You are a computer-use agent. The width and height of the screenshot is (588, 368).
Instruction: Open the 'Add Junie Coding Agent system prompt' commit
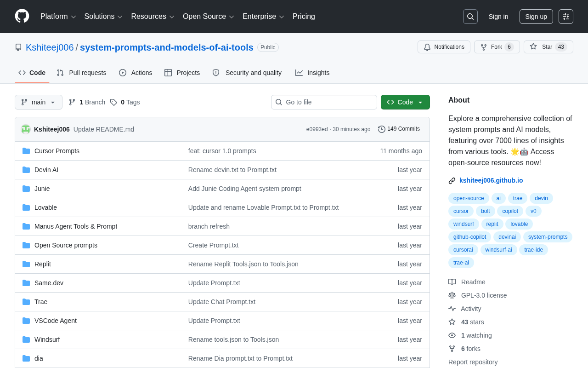pos(245,189)
